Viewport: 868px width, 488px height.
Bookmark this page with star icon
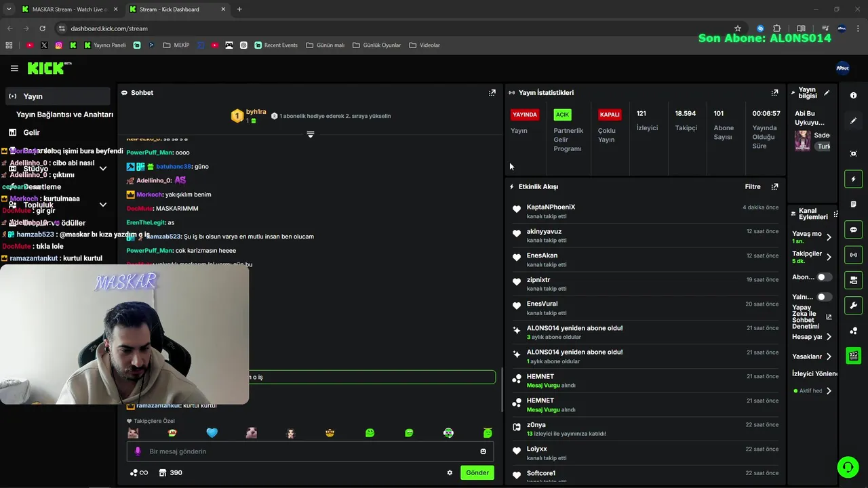pos(738,28)
